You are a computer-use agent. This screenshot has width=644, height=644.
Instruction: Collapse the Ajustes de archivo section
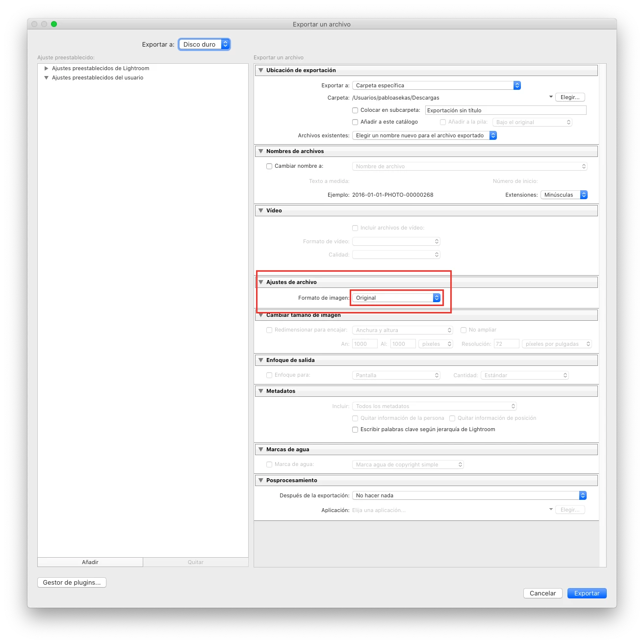pos(261,282)
